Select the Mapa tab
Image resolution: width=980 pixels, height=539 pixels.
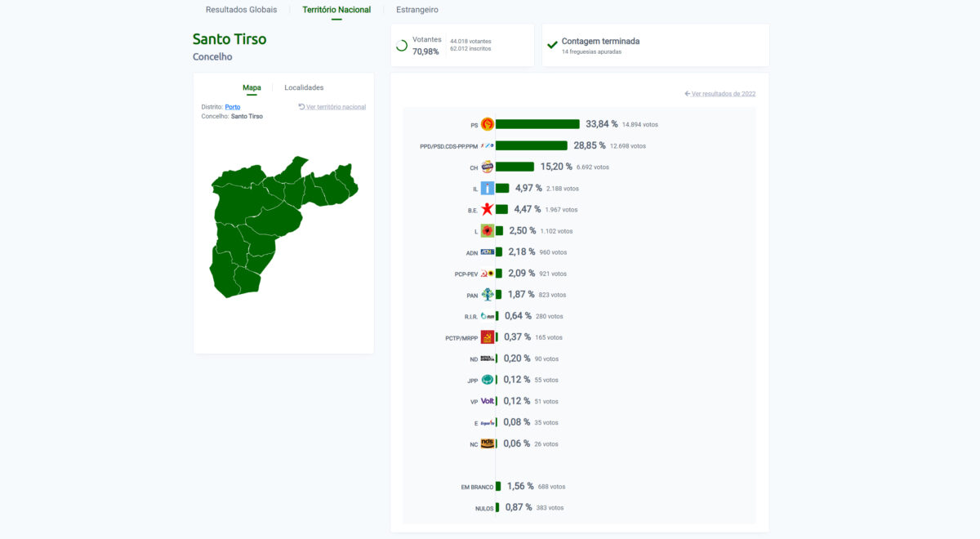point(252,87)
